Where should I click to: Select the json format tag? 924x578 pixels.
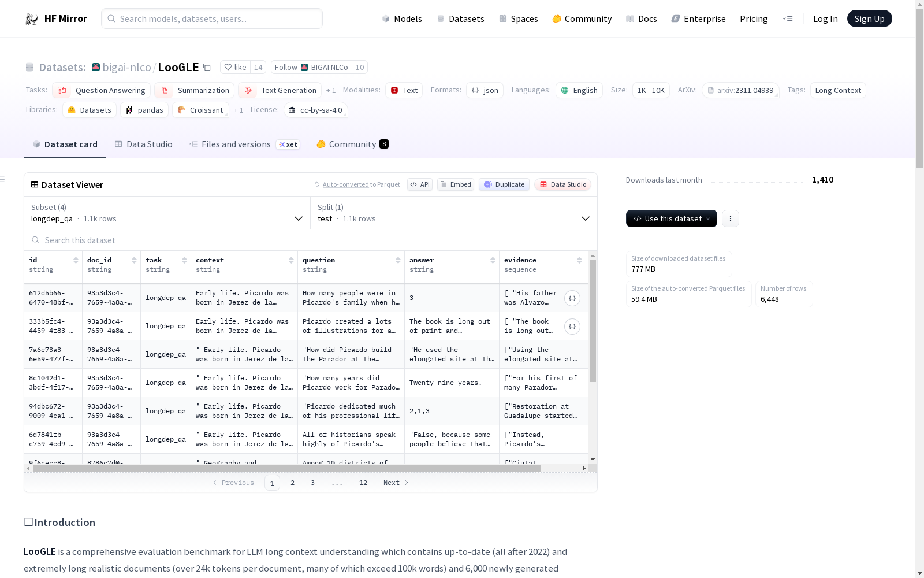point(485,90)
